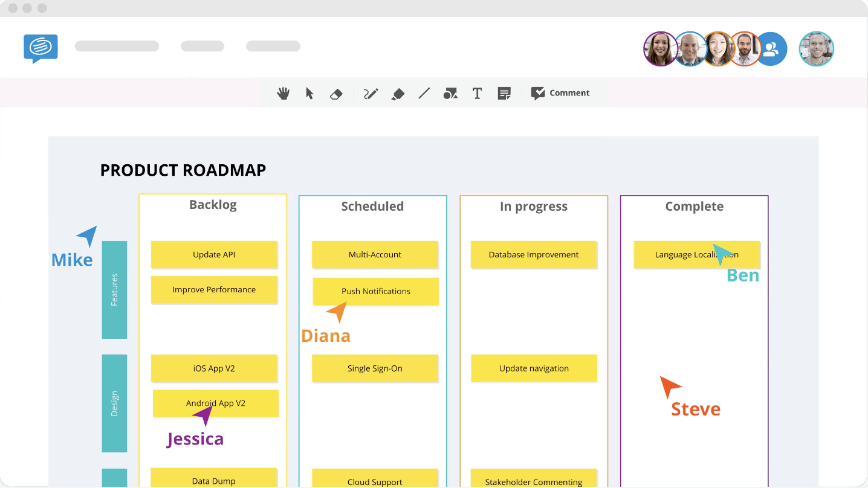Select the Database Improvement card
The image size is (868, 488).
point(534,255)
